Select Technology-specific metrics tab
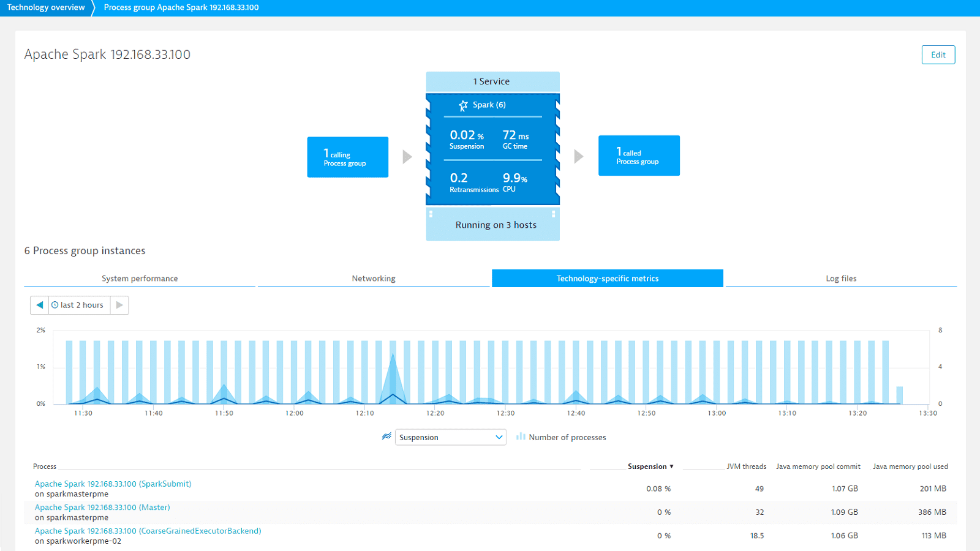This screenshot has width=980, height=551. click(608, 279)
